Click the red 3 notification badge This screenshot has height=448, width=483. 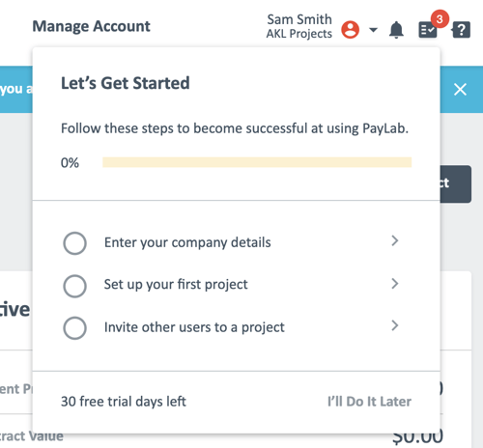pos(440,19)
